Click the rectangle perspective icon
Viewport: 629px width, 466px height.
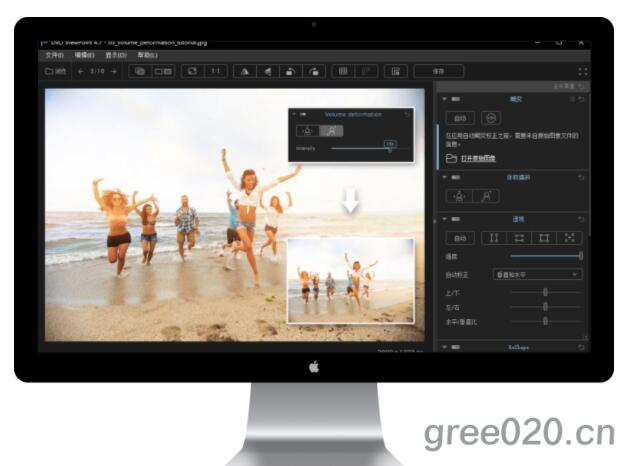coord(544,238)
